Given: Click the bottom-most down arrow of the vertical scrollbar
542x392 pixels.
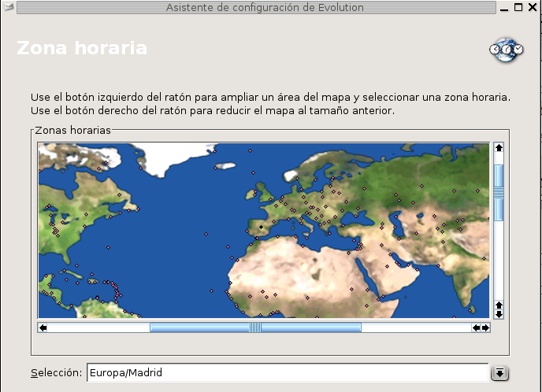Looking at the screenshot, I should [x=498, y=313].
